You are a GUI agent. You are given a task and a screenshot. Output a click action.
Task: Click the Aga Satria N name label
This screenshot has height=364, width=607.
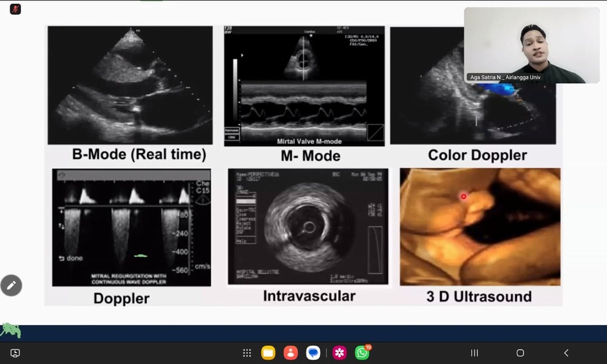pyautogui.click(x=504, y=78)
